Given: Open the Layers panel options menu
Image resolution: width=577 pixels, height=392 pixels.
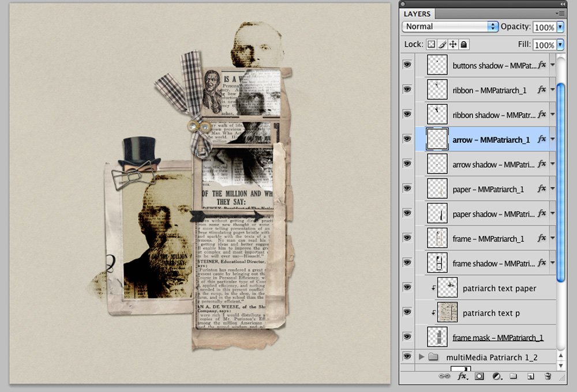Looking at the screenshot, I should click(560, 14).
